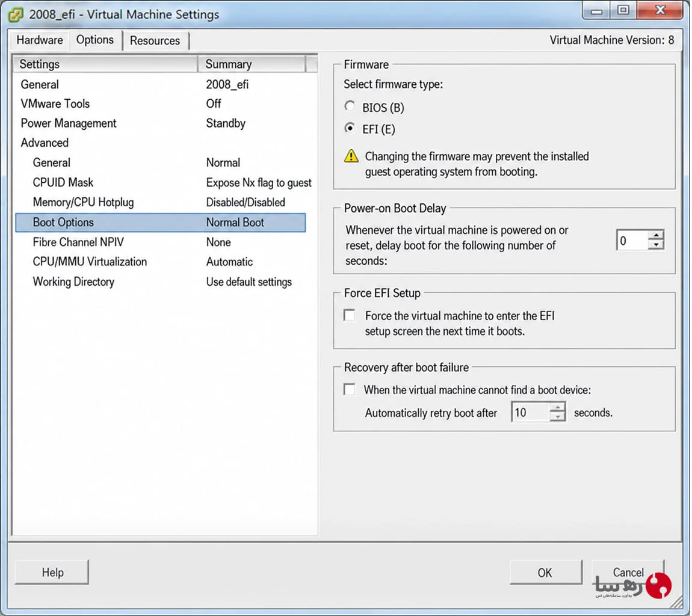This screenshot has width=692, height=616.
Task: Select the Power Management row
Action: pos(160,123)
